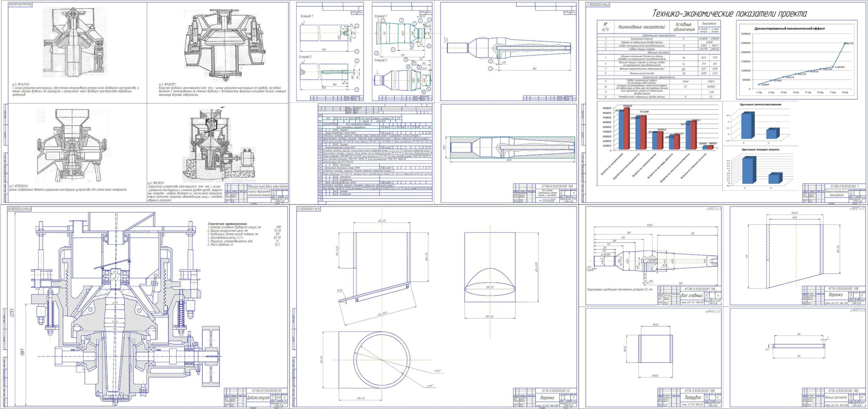This screenshot has height=409, width=868.
Task: Click the heading "Техническая характеристика"
Action: pos(228,224)
